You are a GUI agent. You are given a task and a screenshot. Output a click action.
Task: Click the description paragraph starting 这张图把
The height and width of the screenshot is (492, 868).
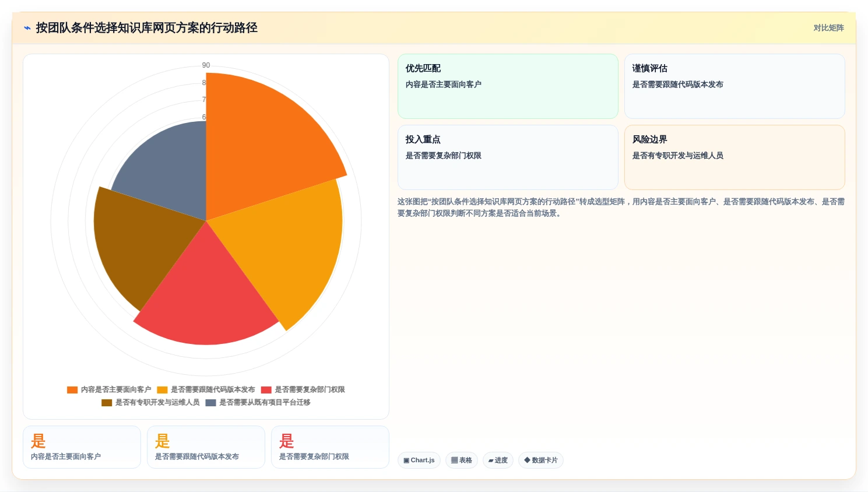[621, 208]
